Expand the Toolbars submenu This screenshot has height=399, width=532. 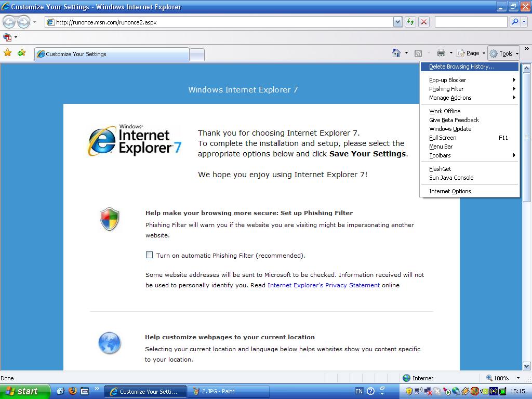click(x=470, y=155)
